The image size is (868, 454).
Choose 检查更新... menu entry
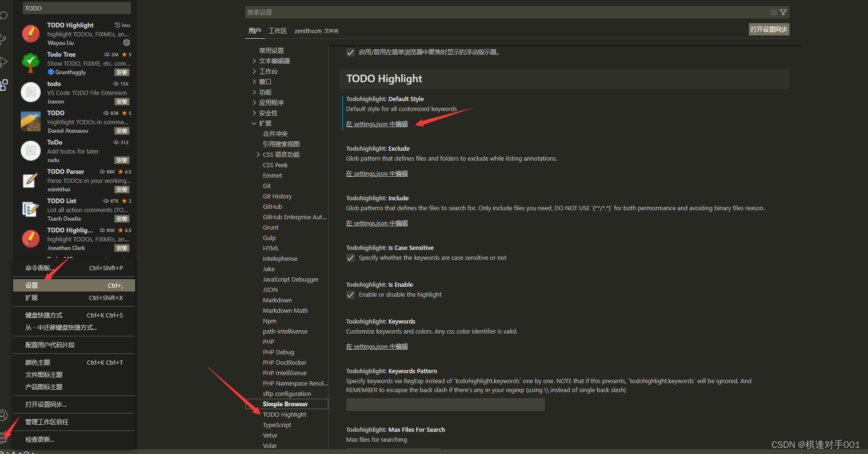tap(74, 439)
